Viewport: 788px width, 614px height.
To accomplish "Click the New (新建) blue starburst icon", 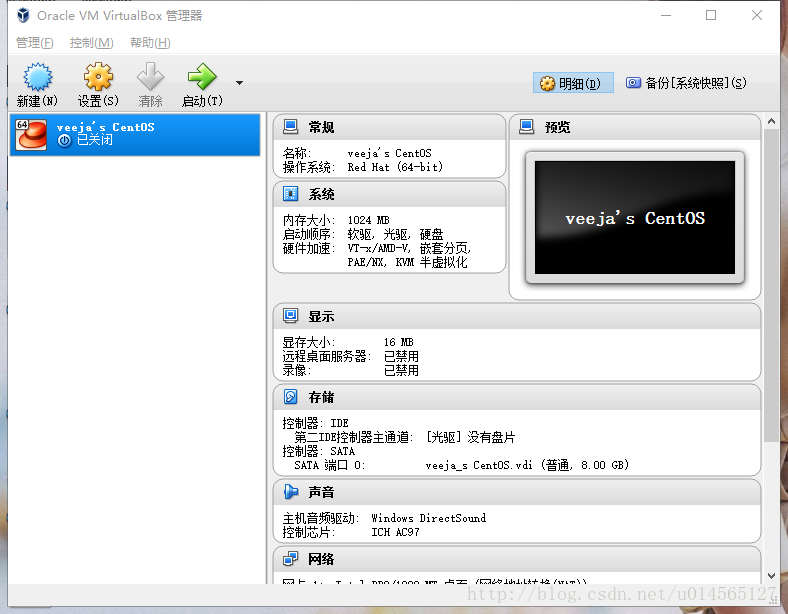I will tap(37, 76).
